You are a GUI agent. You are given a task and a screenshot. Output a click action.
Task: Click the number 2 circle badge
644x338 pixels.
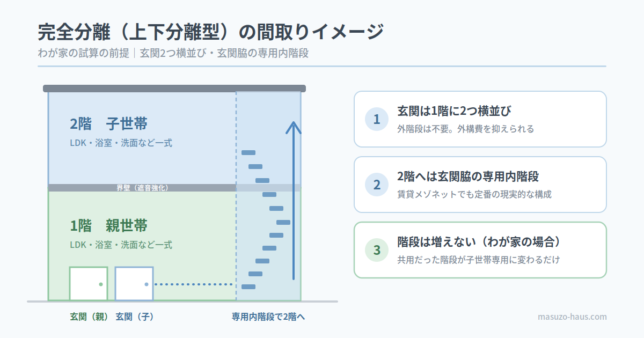(x=377, y=185)
